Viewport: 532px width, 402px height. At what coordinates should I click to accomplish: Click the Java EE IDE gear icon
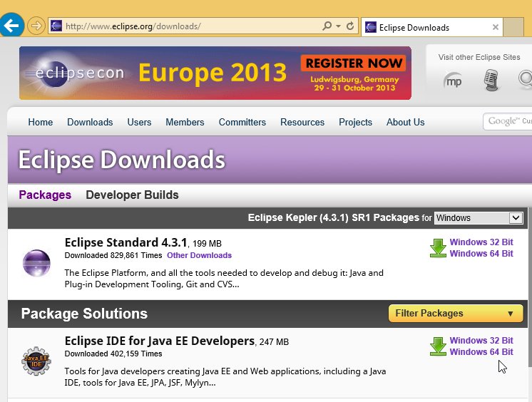click(x=36, y=361)
